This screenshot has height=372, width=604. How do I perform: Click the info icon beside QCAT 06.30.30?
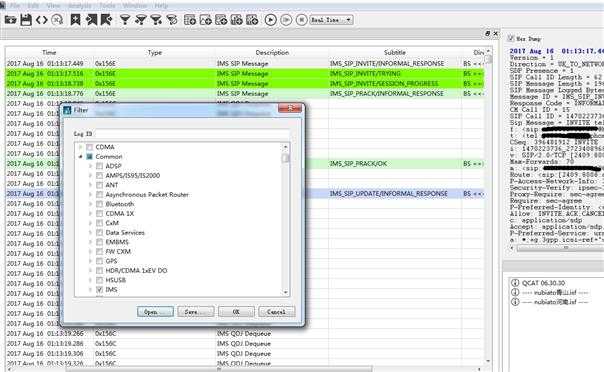tap(515, 283)
